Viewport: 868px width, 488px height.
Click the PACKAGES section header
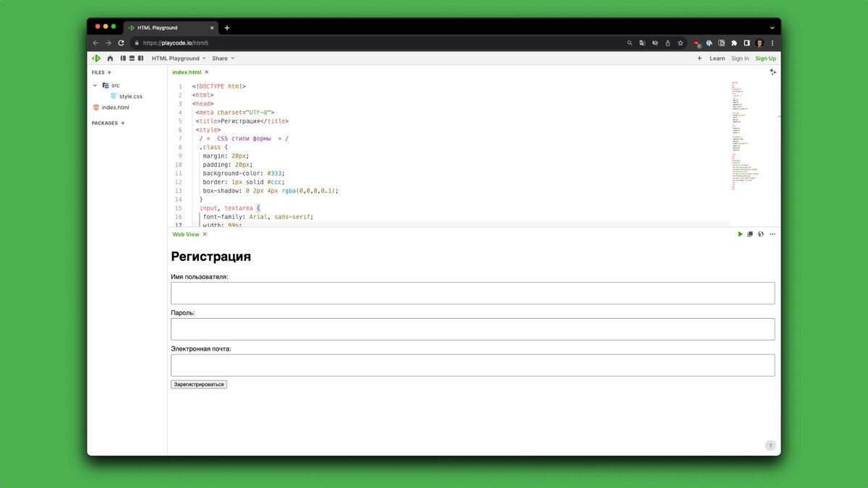tap(104, 123)
